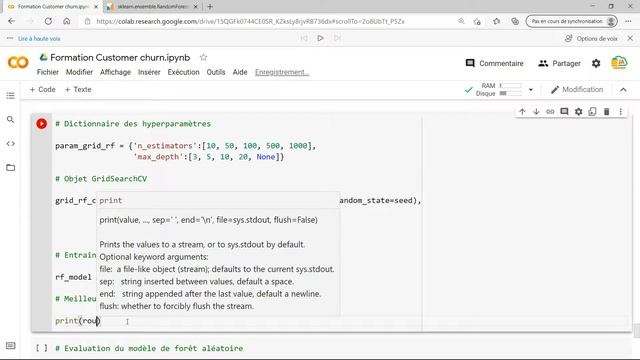Close the sklearn RandomForest tab
Screen dimensions: 640x360
click(196, 7)
